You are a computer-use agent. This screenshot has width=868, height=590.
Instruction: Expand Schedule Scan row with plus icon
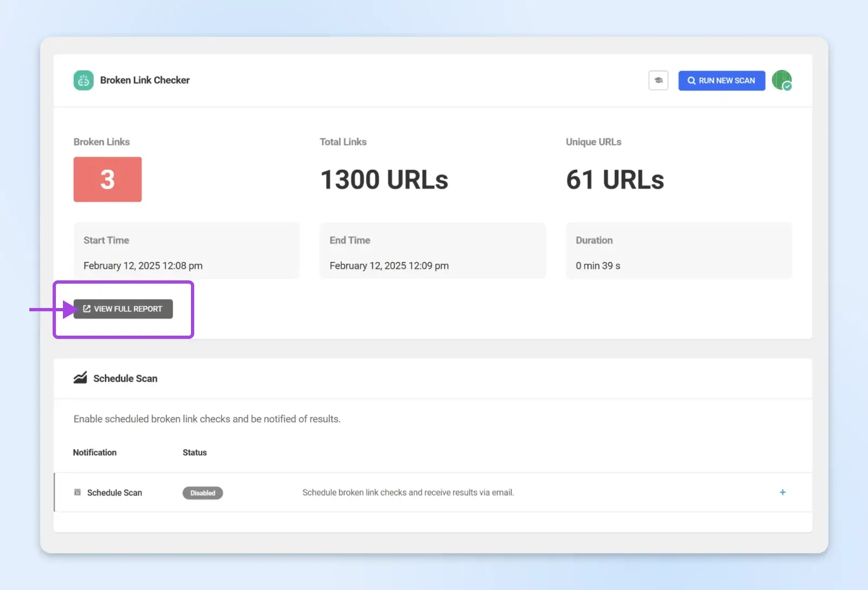782,492
